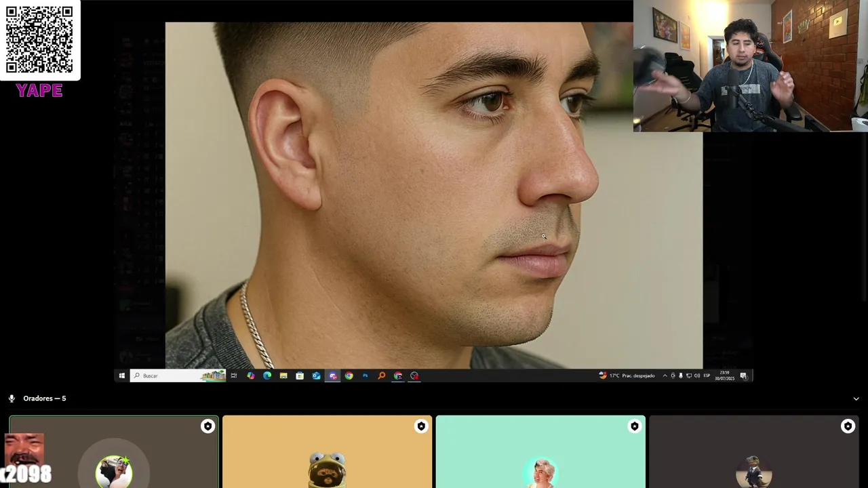Click the shared screen face photo

(434, 195)
